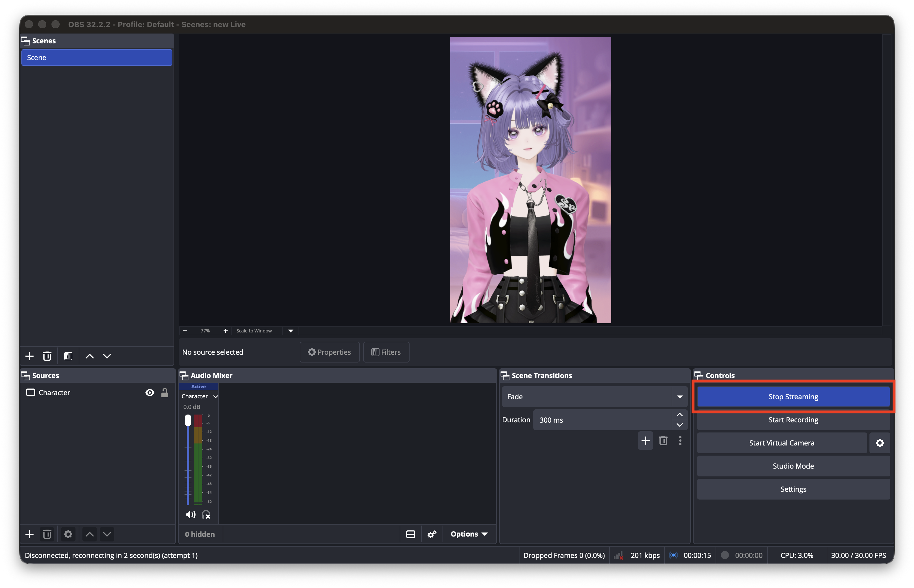This screenshot has width=914, height=588.
Task: Start the virtual camera
Action: click(x=782, y=443)
